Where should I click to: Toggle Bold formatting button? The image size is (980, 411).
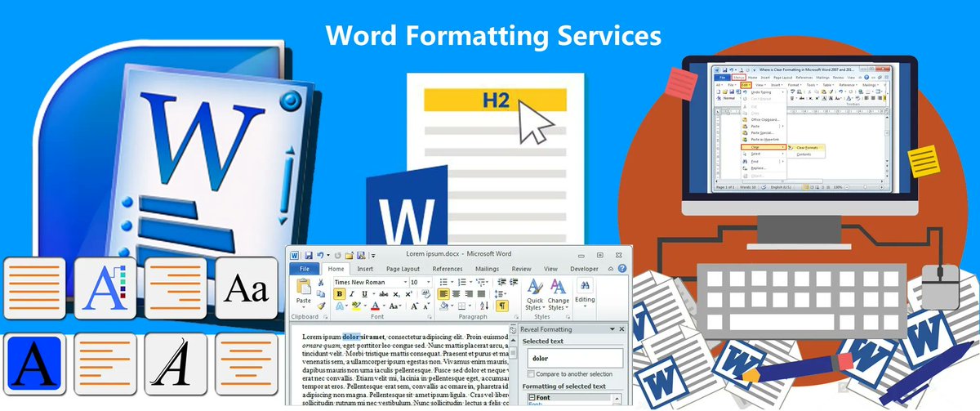click(x=339, y=294)
